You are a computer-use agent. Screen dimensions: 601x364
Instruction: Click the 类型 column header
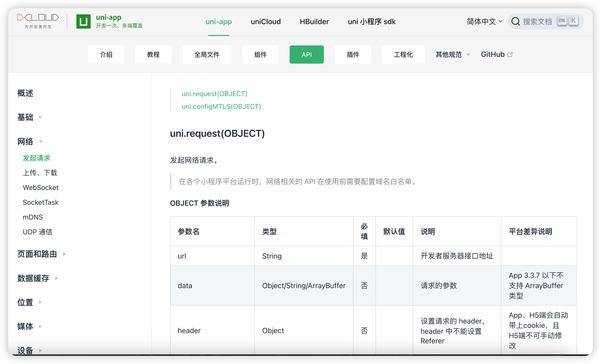coord(304,231)
